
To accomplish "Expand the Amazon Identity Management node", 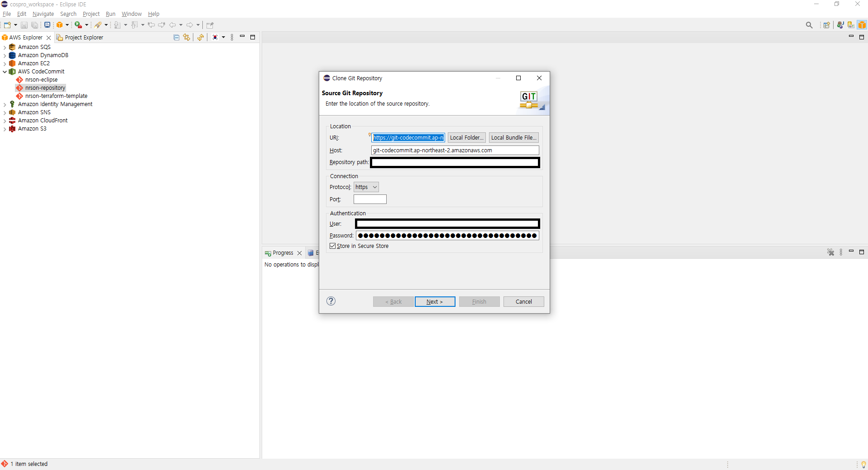I will click(x=5, y=104).
